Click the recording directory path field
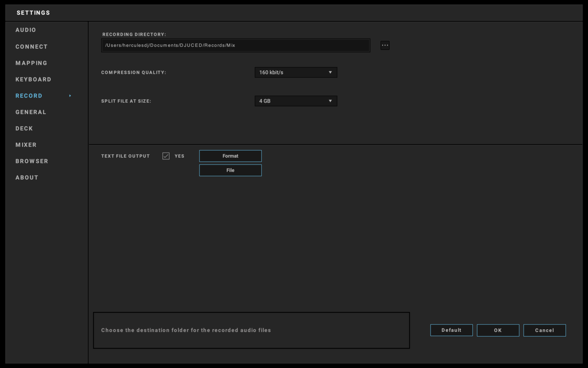 (x=235, y=45)
